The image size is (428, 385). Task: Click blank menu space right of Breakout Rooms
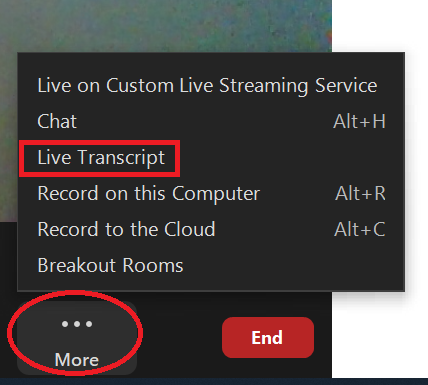[x=293, y=266]
